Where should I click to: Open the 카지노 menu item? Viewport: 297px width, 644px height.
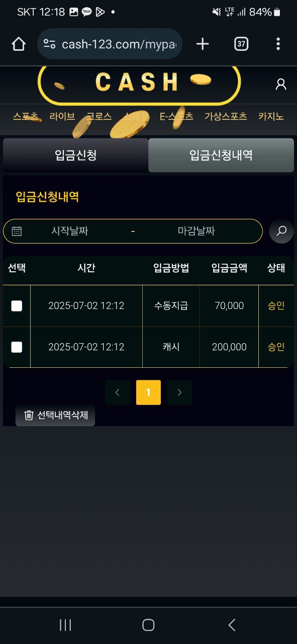click(271, 116)
